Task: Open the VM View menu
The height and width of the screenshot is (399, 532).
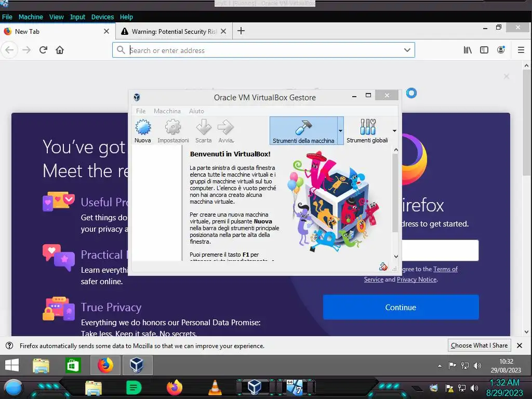Action: point(56,17)
